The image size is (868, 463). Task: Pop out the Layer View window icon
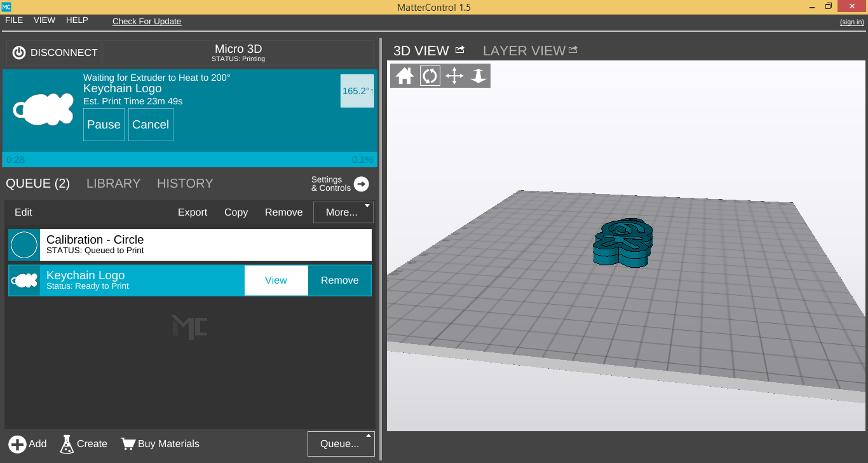(x=573, y=50)
